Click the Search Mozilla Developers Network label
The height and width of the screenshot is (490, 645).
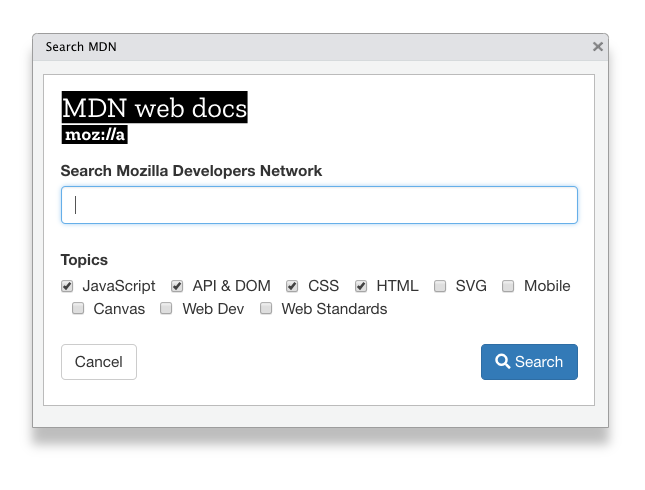pyautogui.click(x=191, y=171)
